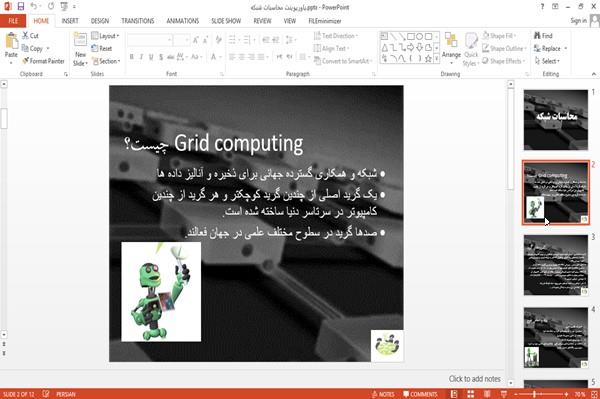600x399 pixels.
Task: Click the Paste clipboard icon
Action: [x=11, y=41]
